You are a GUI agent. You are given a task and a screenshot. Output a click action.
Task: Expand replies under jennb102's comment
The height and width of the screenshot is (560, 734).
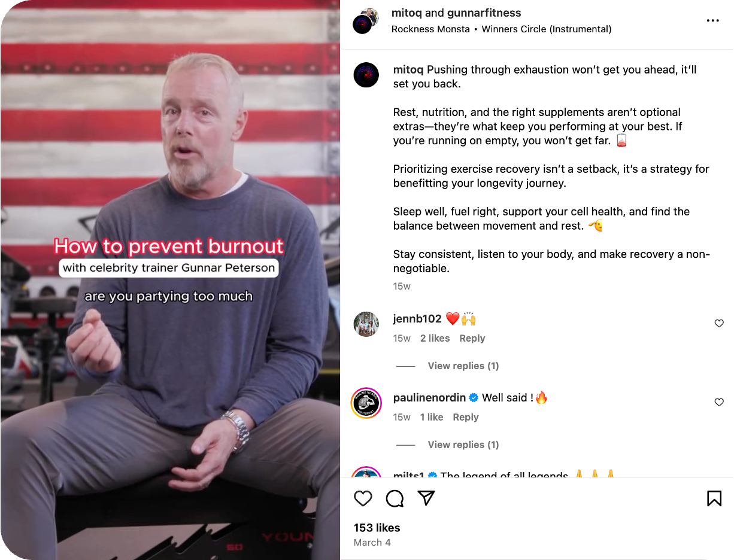463,366
